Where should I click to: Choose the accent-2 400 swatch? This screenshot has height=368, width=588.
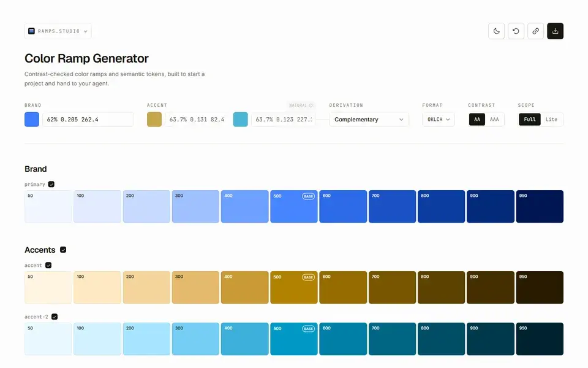(x=244, y=339)
